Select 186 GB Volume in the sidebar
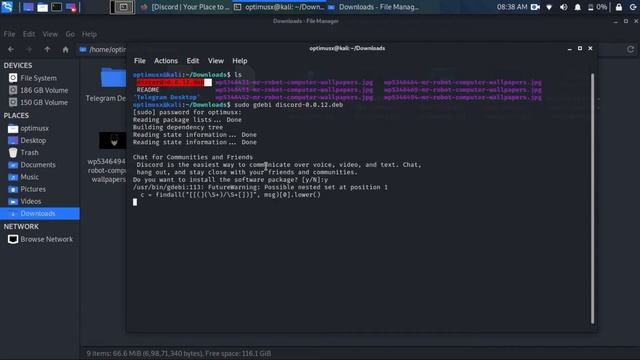 (x=40, y=90)
